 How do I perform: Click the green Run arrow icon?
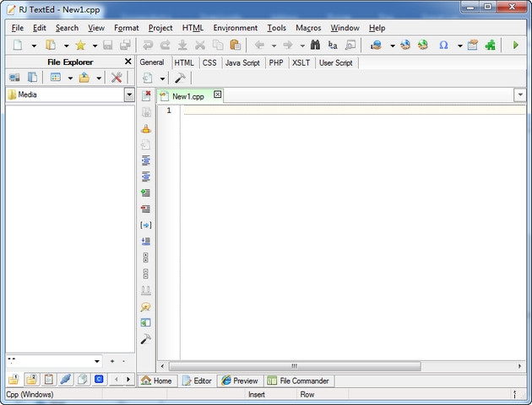[515, 46]
